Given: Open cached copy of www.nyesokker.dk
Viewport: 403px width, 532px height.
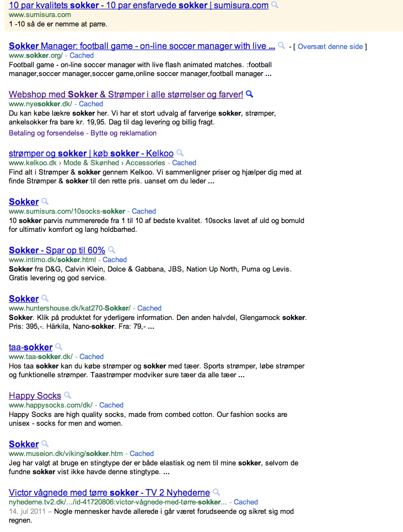Looking at the screenshot, I should click(x=91, y=104).
